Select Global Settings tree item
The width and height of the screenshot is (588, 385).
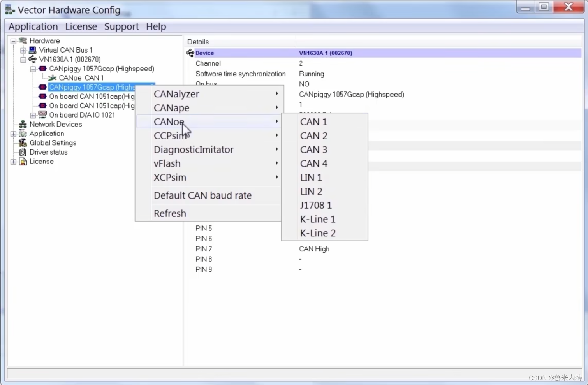click(53, 143)
